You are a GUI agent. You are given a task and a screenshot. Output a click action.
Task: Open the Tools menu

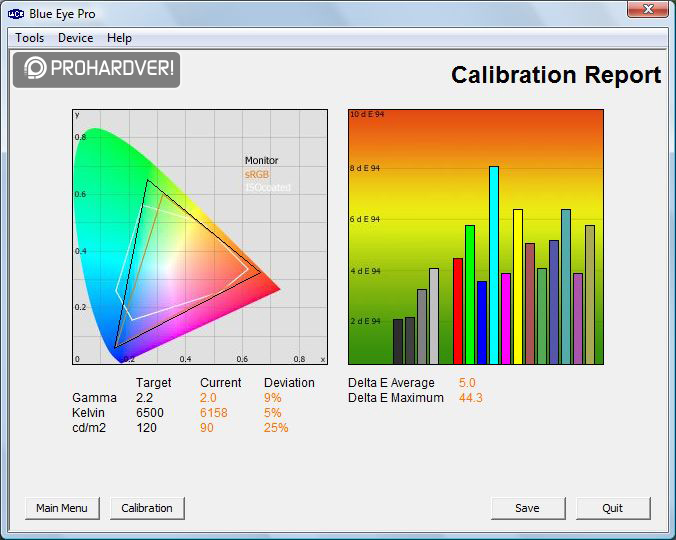point(29,38)
